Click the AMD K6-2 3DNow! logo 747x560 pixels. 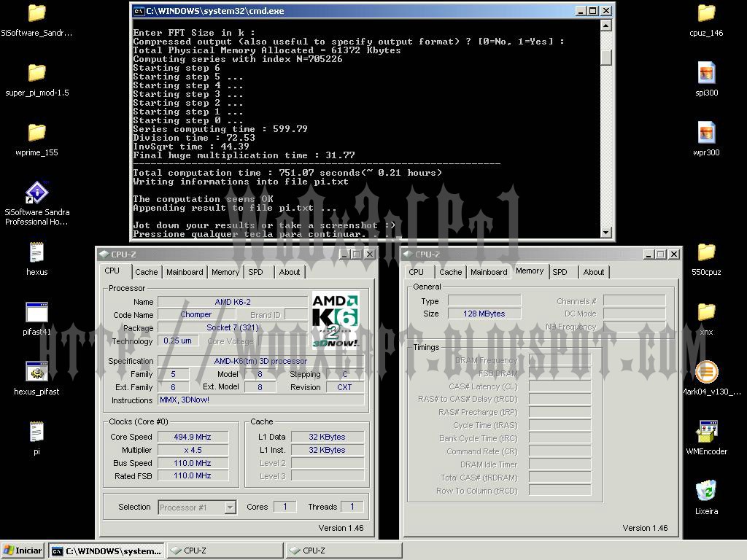335,320
